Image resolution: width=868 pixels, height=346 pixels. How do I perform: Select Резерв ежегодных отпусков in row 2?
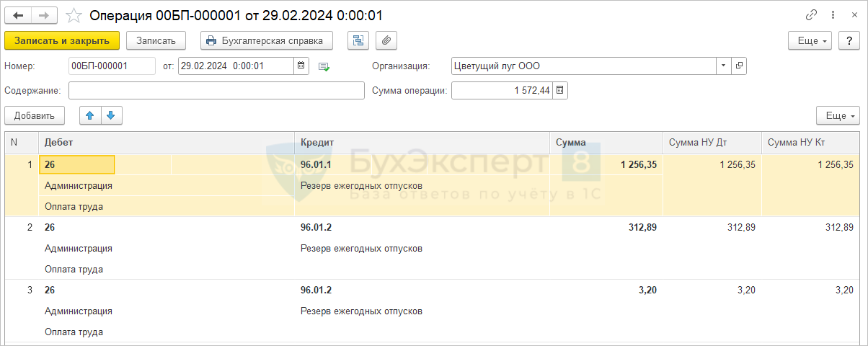coord(360,249)
